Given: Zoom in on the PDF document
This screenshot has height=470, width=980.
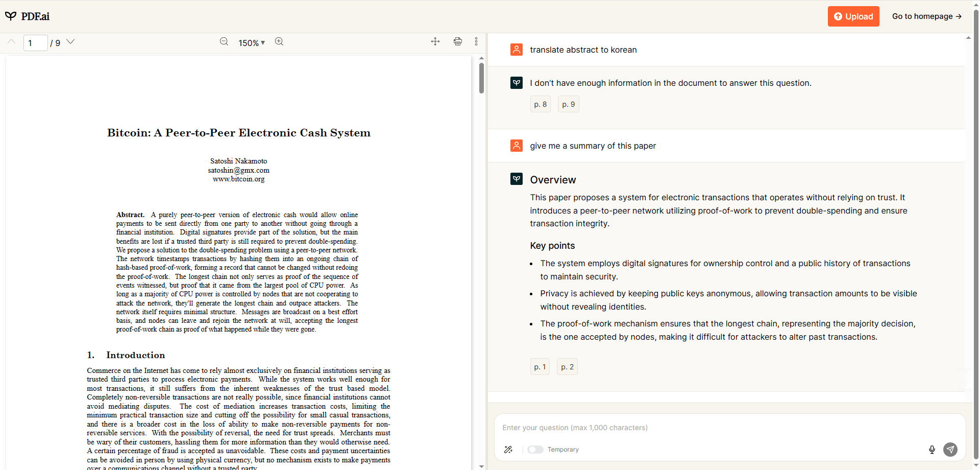Looking at the screenshot, I should tap(279, 42).
